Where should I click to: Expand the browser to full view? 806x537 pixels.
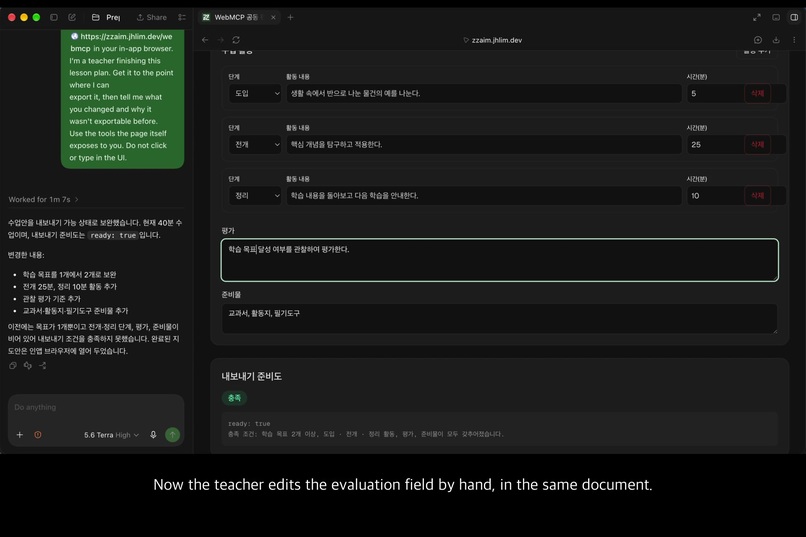coord(757,17)
